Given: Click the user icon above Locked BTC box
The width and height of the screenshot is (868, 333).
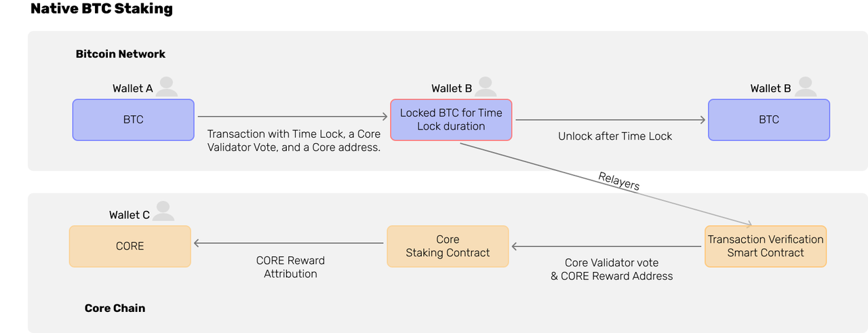Looking at the screenshot, I should pyautogui.click(x=486, y=87).
